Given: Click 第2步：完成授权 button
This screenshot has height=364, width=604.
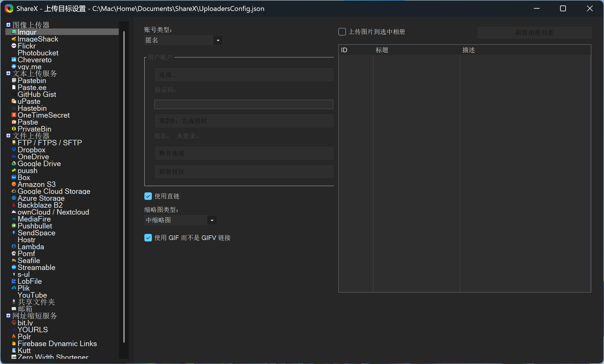Looking at the screenshot, I should [244, 121].
